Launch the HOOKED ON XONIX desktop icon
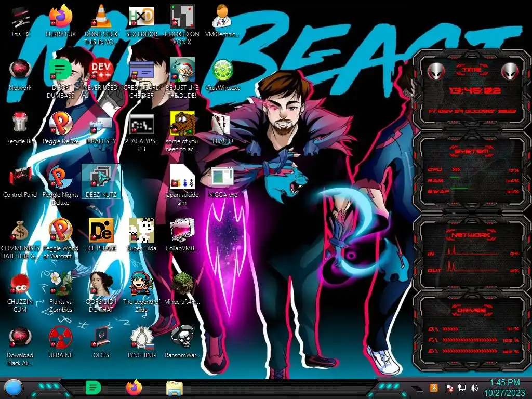Viewport: 532px width, 399px height. [x=182, y=24]
